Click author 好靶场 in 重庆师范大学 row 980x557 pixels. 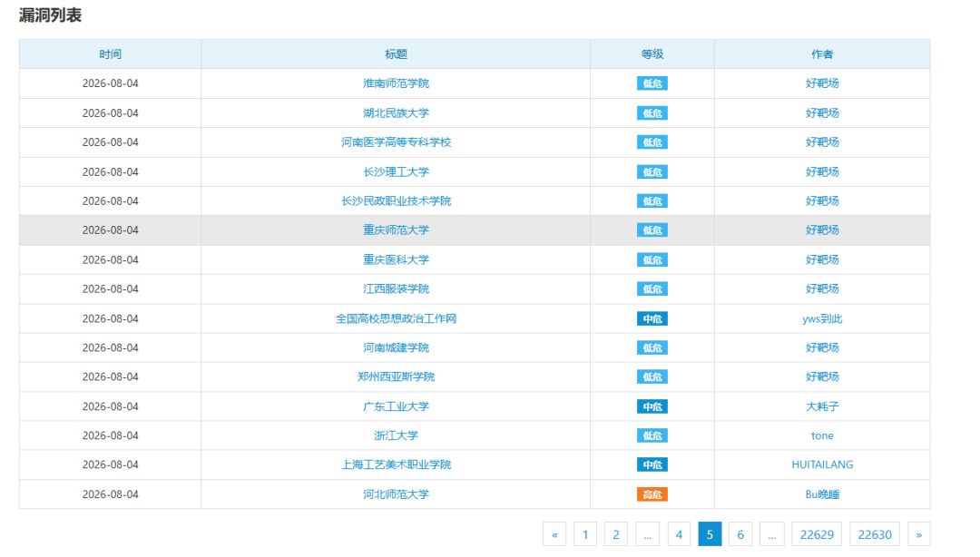click(822, 230)
